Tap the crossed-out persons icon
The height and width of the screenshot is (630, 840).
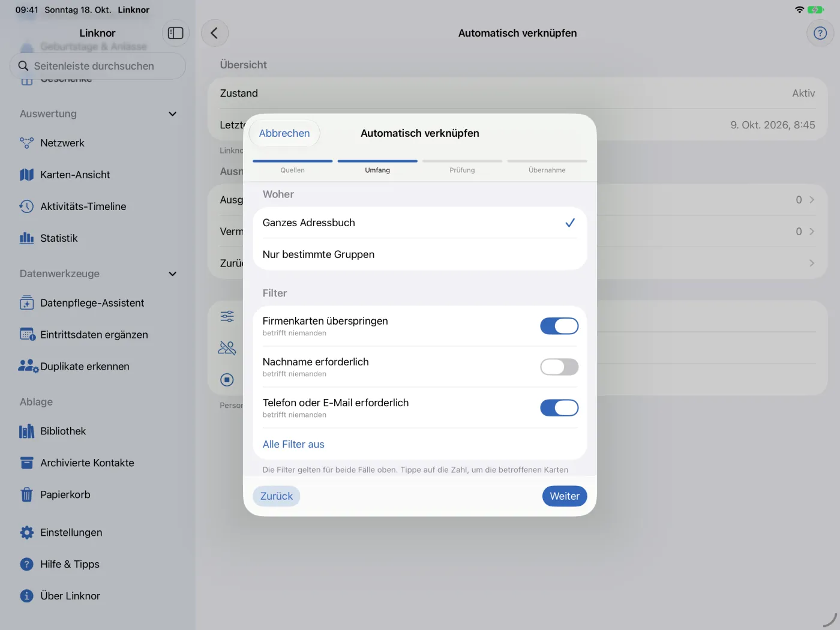227,348
